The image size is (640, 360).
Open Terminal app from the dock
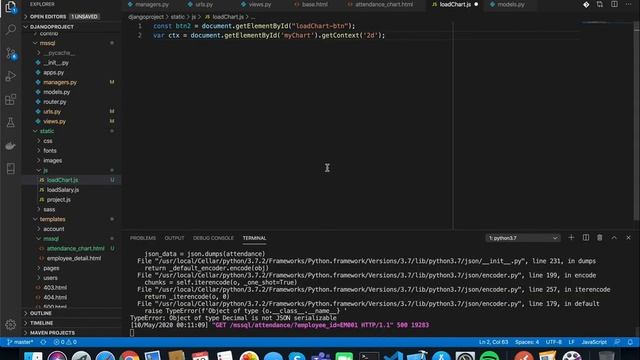click(x=369, y=356)
